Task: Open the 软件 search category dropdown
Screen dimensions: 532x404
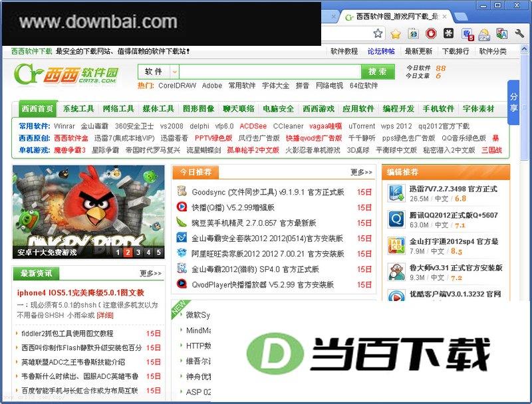Action: [x=175, y=72]
